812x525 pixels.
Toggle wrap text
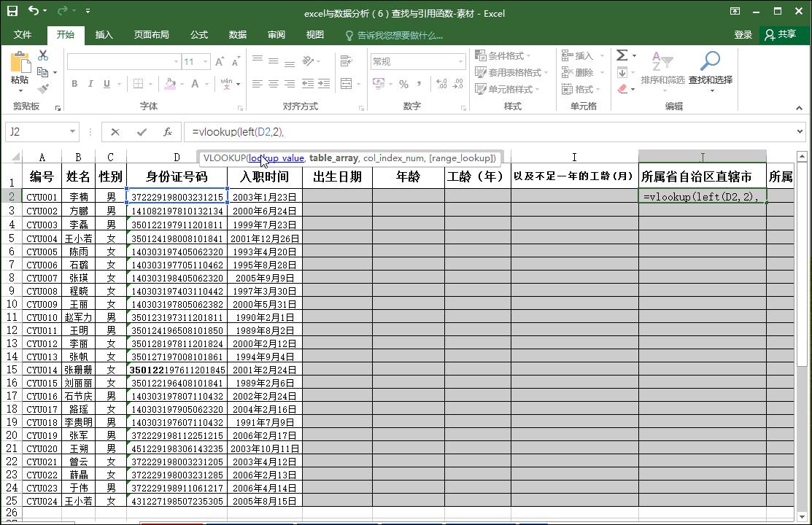347,61
